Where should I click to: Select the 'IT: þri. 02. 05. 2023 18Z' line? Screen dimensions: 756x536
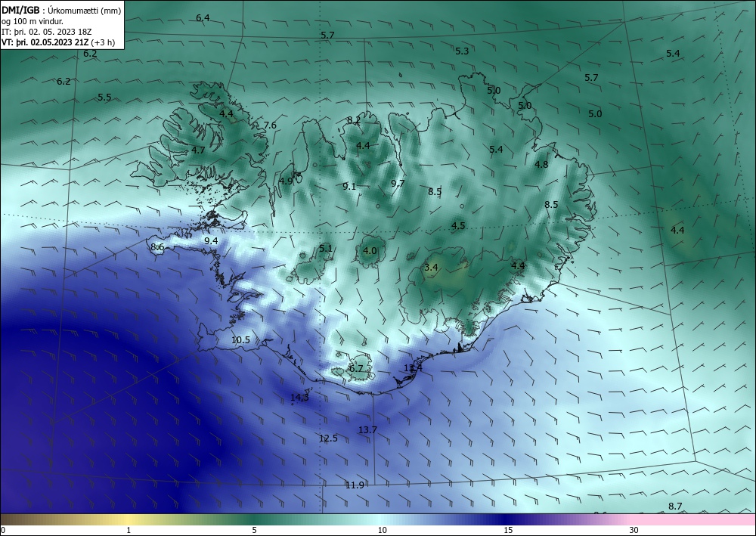click(47, 32)
